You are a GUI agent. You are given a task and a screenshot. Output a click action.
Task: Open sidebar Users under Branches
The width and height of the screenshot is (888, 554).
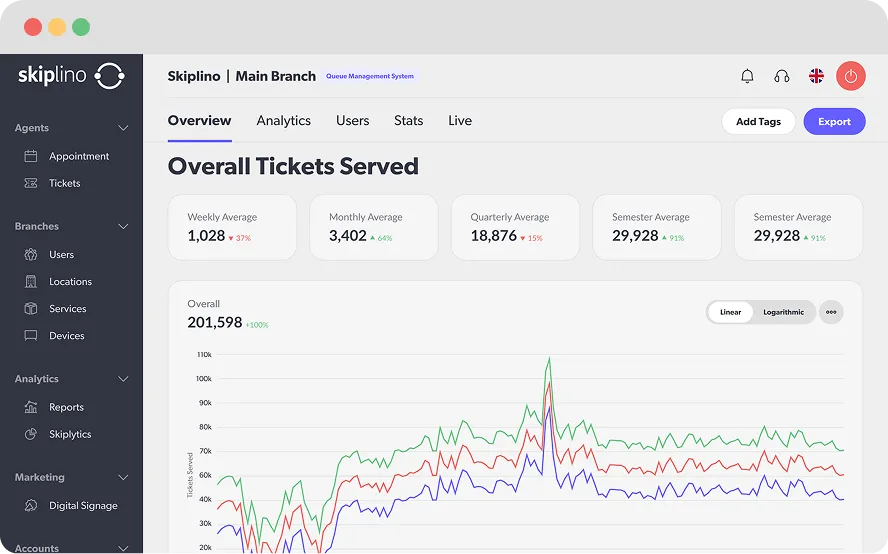point(61,254)
